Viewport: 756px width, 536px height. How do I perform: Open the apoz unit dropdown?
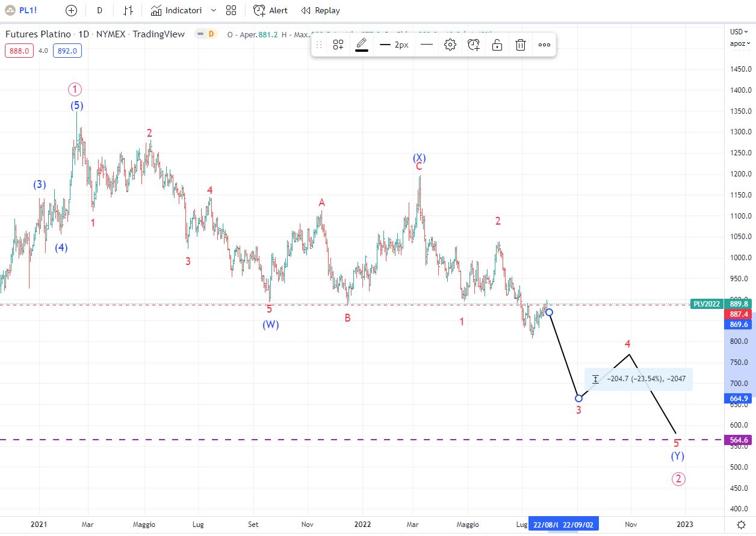(739, 43)
